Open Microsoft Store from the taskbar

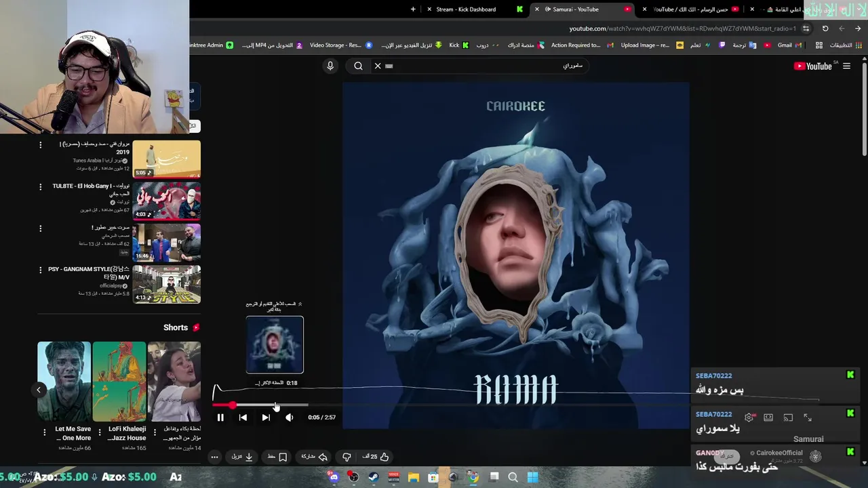click(433, 477)
